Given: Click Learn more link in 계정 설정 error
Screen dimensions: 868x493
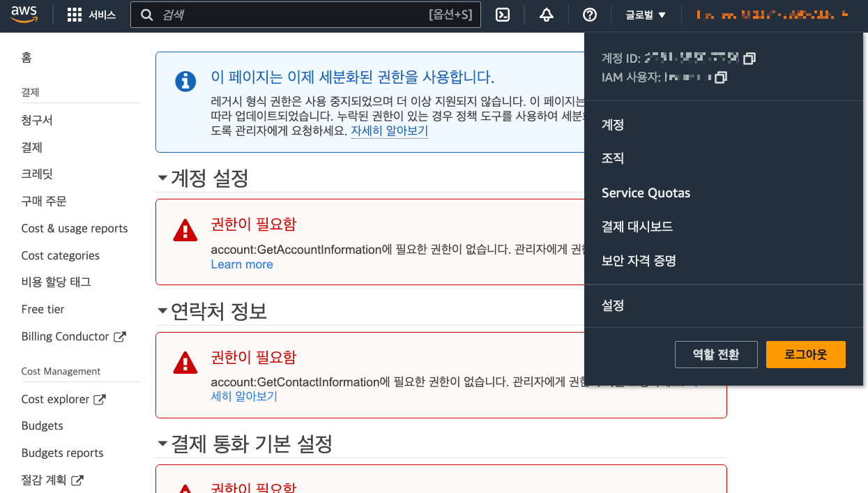Looking at the screenshot, I should 242,264.
